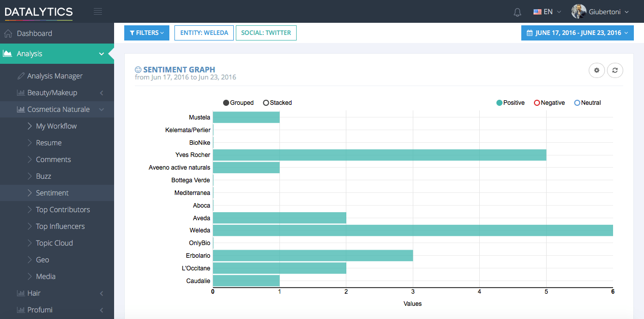Open the Buzz section
Viewport: 644px width, 319px height.
(44, 176)
